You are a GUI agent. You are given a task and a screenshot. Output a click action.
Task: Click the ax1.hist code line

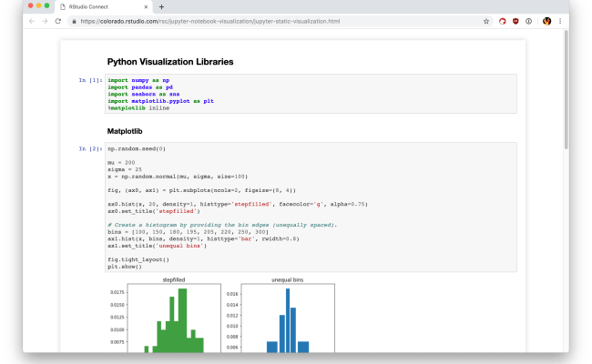(203, 238)
